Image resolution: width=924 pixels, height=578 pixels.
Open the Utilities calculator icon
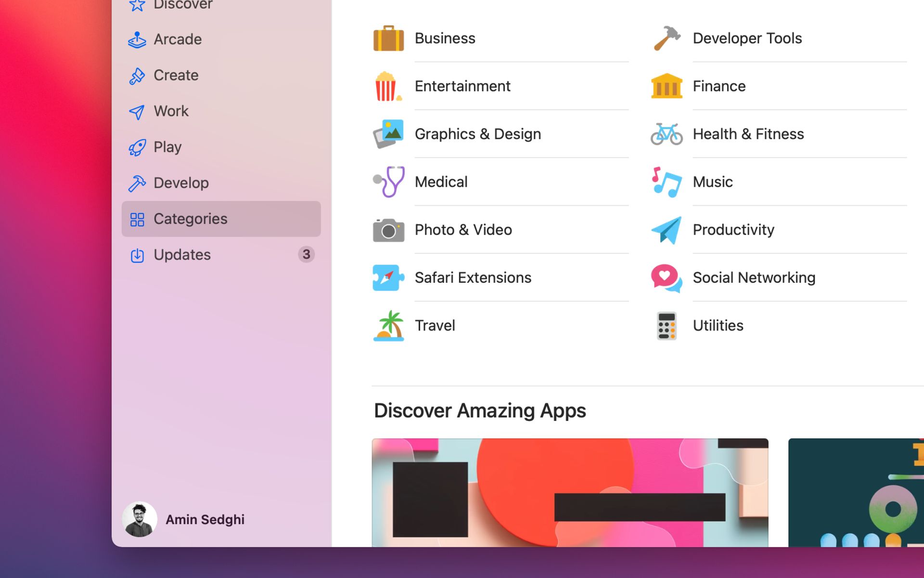click(667, 326)
